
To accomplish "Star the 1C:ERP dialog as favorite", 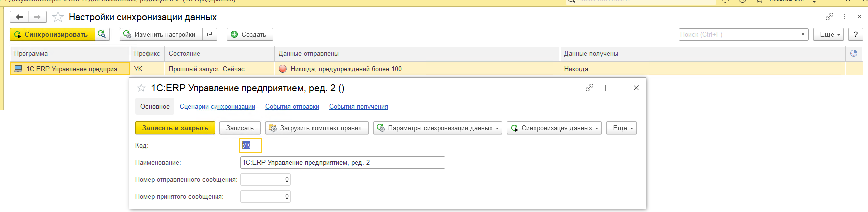I will [141, 88].
